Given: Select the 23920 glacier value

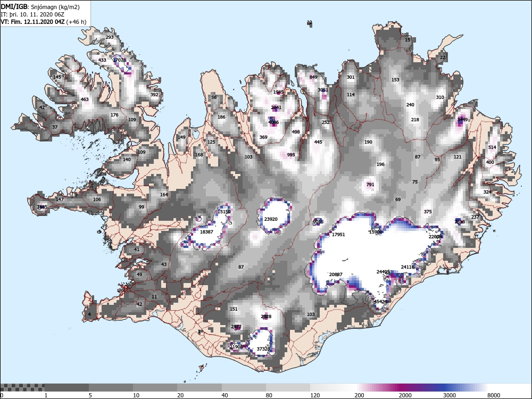Looking at the screenshot, I should 271,219.
